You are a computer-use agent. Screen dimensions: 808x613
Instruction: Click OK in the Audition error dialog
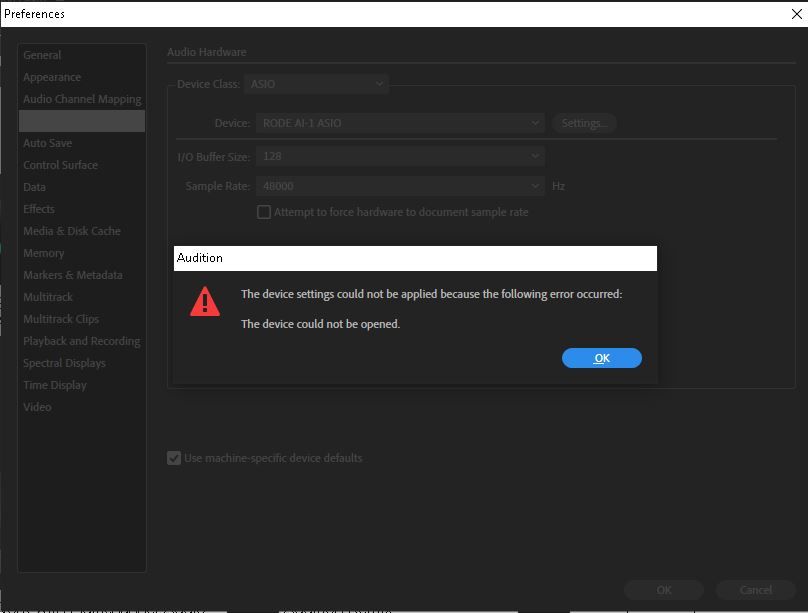(x=601, y=358)
